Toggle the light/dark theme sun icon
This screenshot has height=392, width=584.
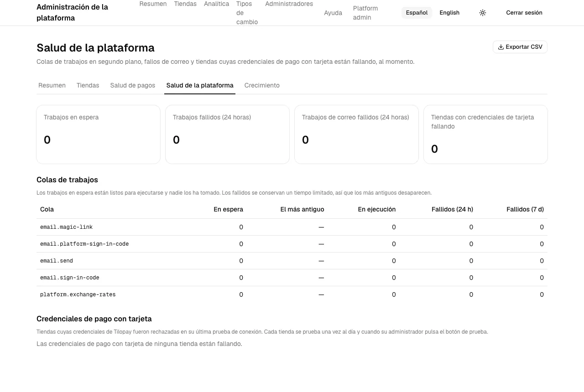[483, 13]
